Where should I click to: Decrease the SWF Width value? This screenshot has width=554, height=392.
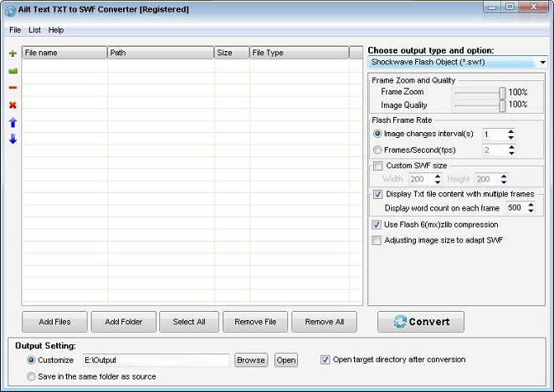point(438,182)
